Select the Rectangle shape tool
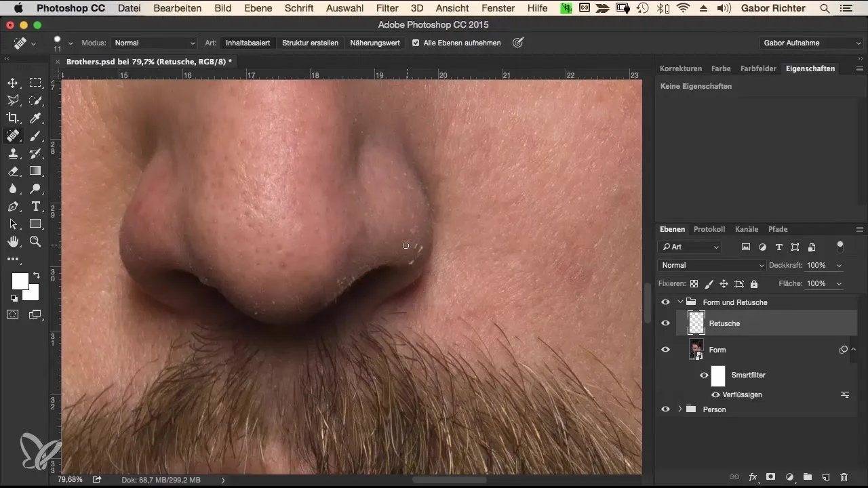 click(x=35, y=224)
